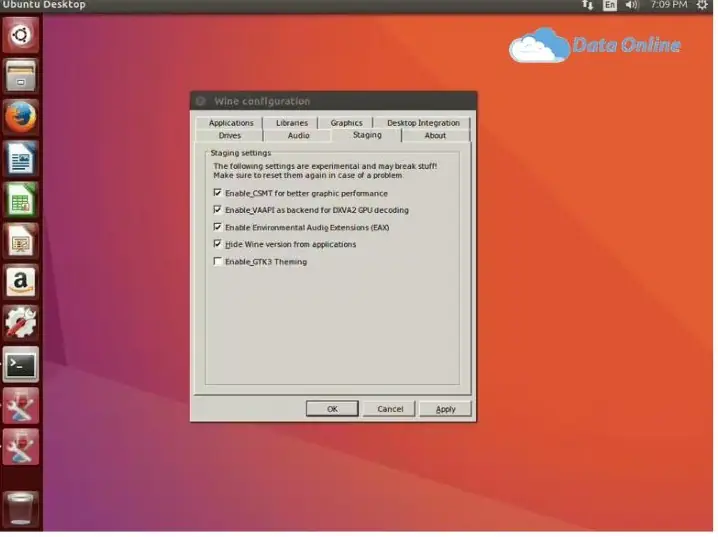Open LibreOffice Calc from launcher
This screenshot has height=537, width=718.
coord(21,200)
